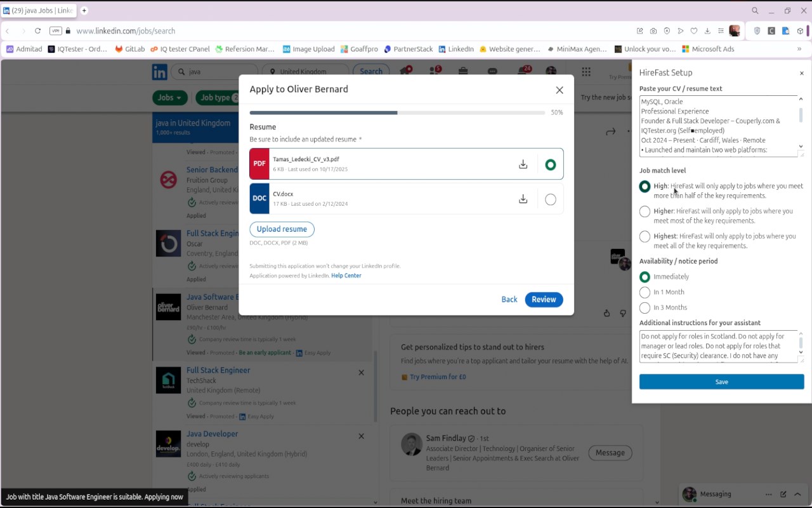Download the CV.docx resume file
The width and height of the screenshot is (812, 508).
(x=523, y=199)
